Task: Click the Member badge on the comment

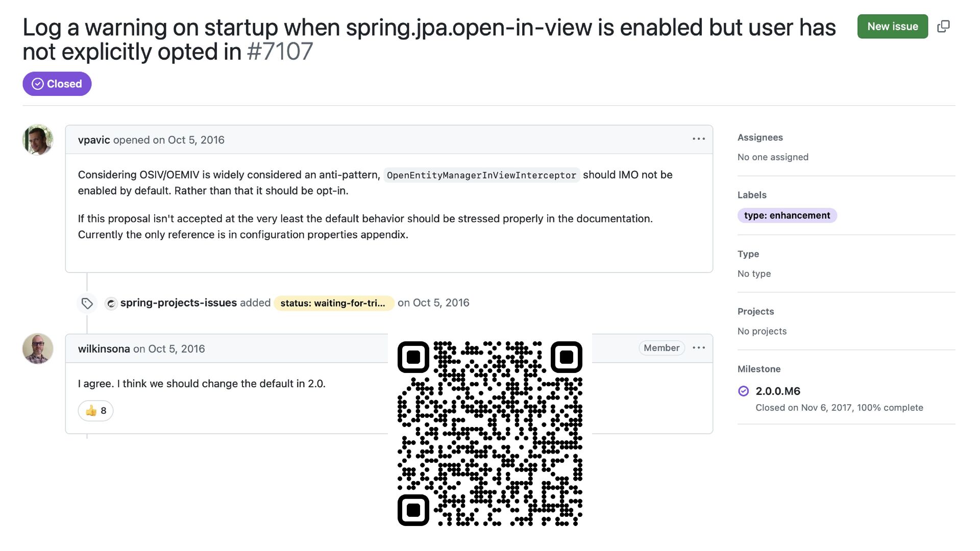Action: (x=661, y=348)
